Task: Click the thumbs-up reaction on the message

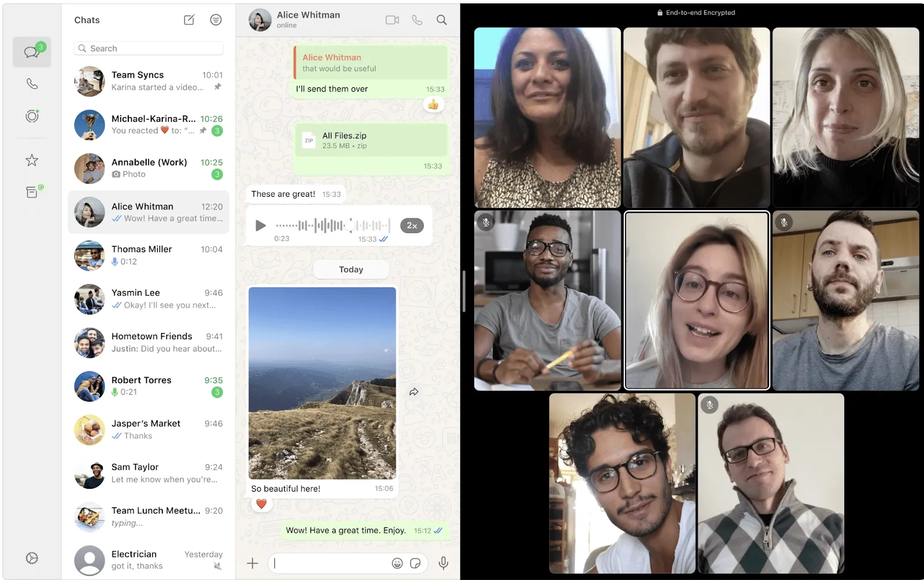Action: [433, 104]
